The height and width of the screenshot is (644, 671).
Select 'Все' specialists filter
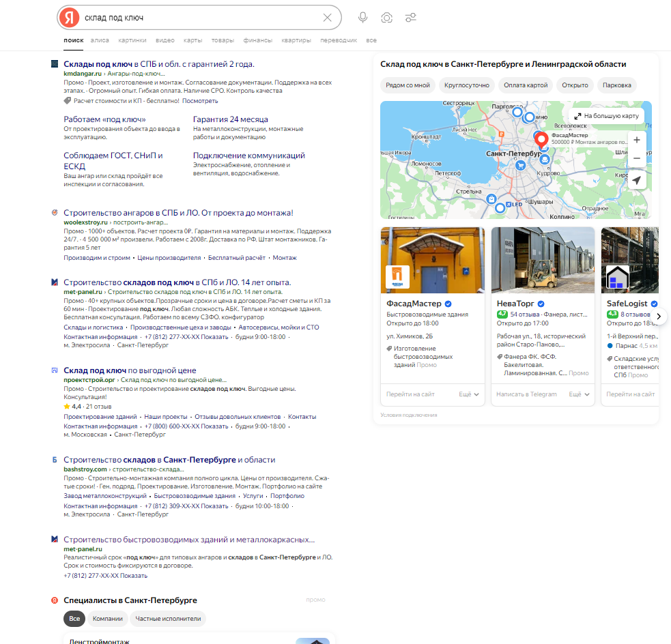(74, 619)
